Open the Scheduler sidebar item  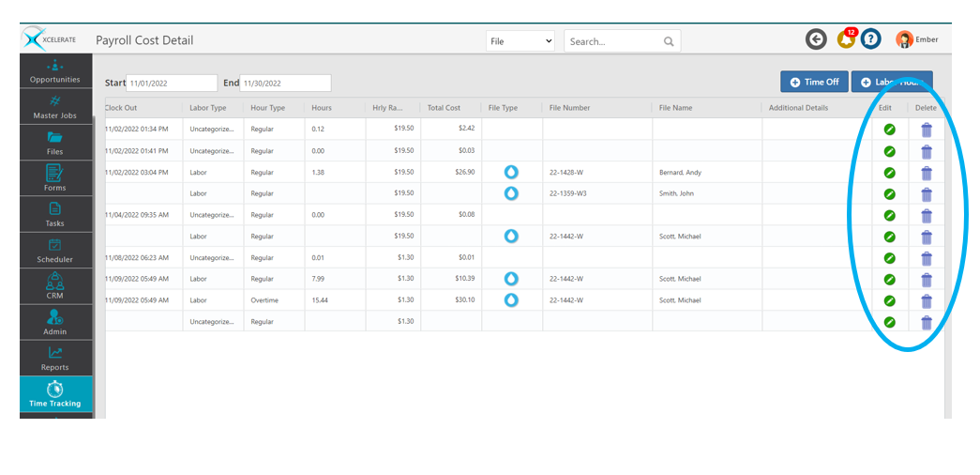(x=55, y=251)
